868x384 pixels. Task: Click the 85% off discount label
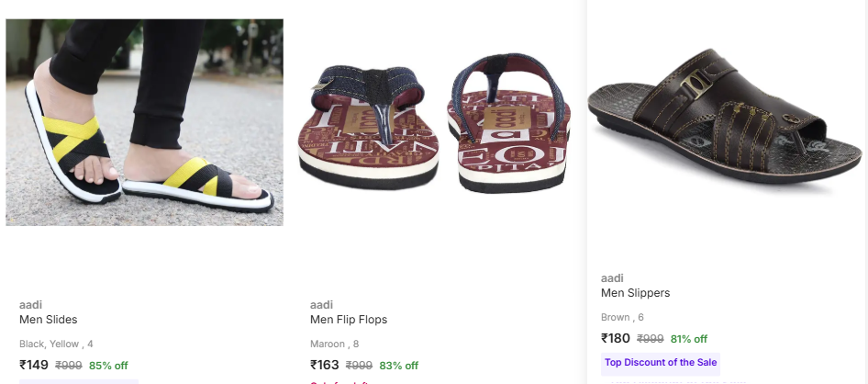tap(108, 365)
